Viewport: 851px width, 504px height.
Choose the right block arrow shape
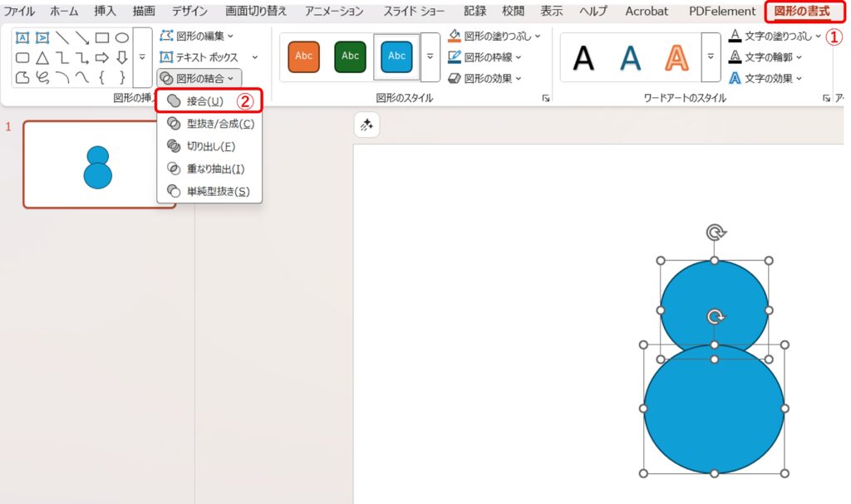tap(101, 57)
